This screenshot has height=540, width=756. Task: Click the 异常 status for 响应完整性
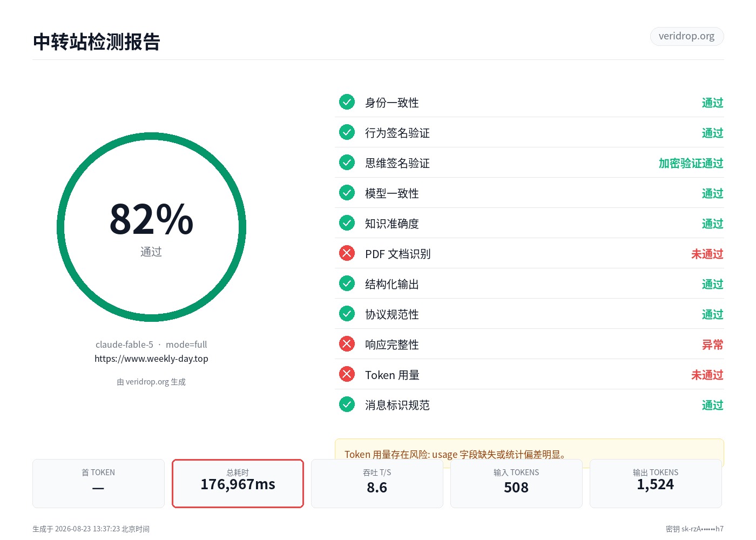712,345
